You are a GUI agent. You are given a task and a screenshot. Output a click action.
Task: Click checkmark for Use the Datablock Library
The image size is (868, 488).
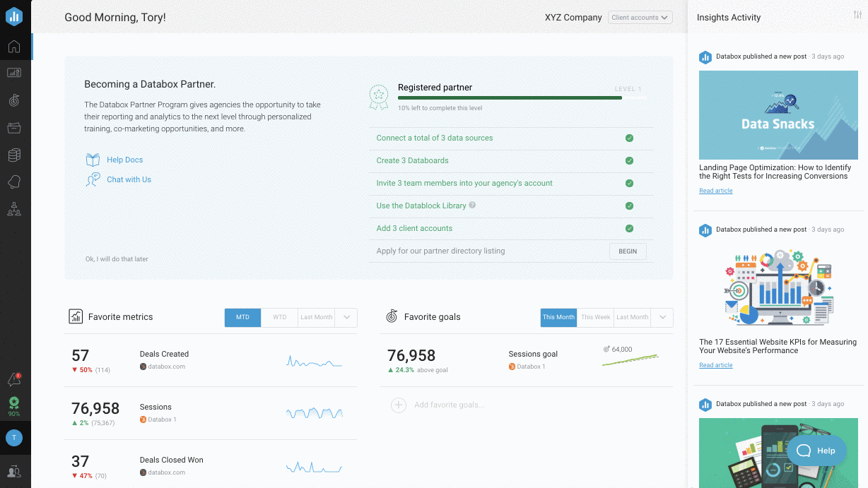pyautogui.click(x=629, y=206)
